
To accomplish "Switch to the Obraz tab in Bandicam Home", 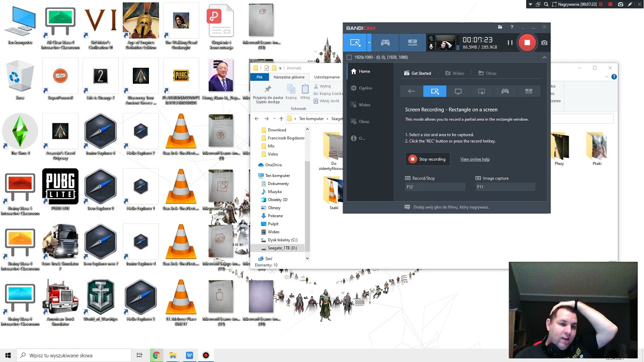I will pos(488,73).
